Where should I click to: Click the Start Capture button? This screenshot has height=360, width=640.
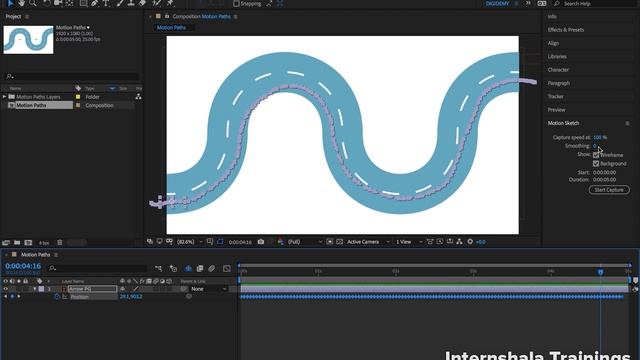click(x=609, y=190)
